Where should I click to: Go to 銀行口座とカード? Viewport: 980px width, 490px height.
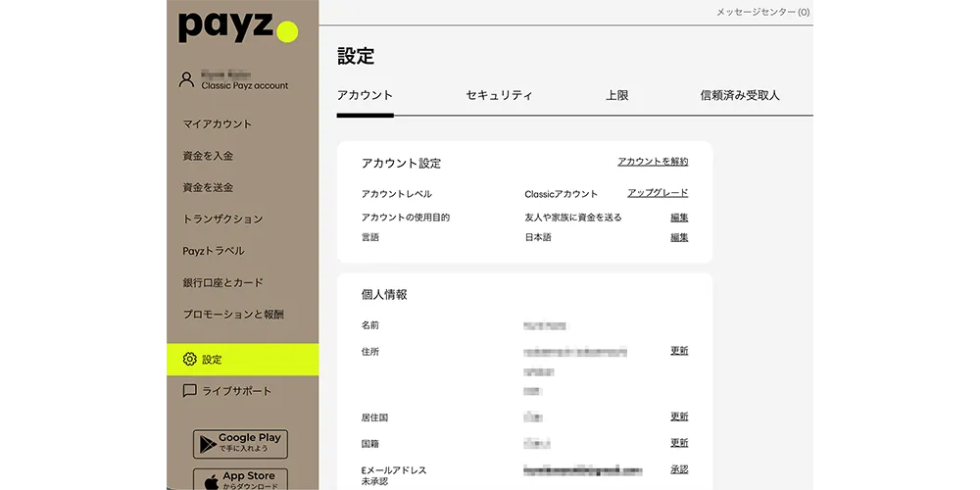(x=222, y=282)
